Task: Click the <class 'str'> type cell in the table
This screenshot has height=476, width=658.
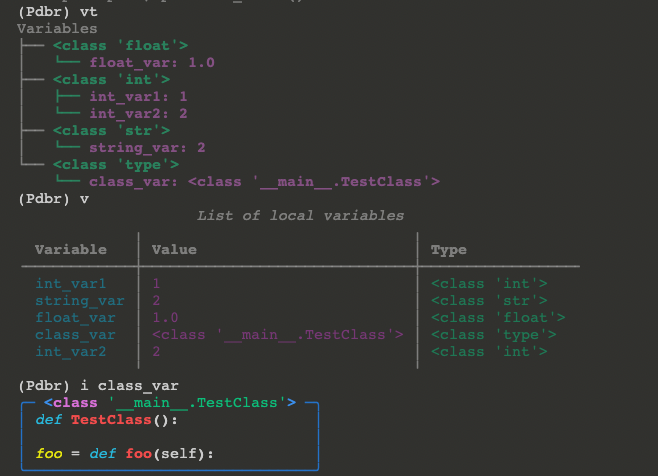Action: pyautogui.click(x=489, y=301)
